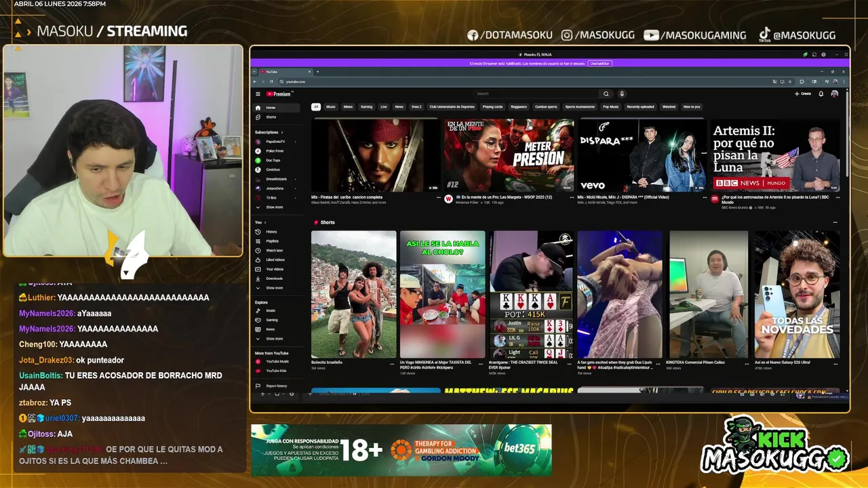Expand Show more under Subscriptions
Image resolution: width=868 pixels, height=488 pixels.
277,207
